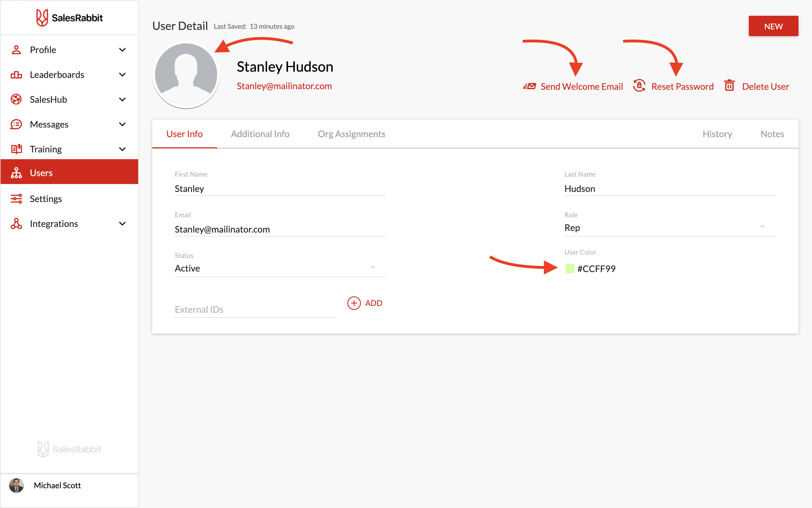Click the First Name field containing Stanley

[x=280, y=189]
